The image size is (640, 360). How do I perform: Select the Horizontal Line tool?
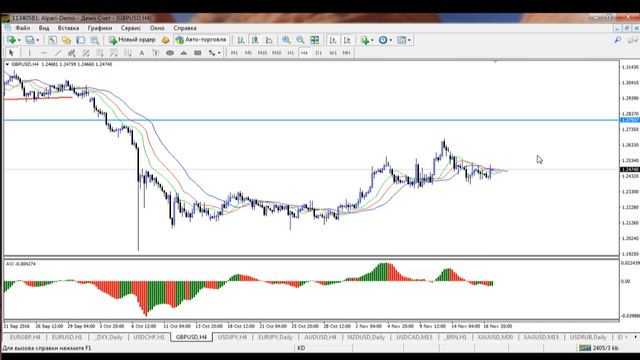(43, 53)
